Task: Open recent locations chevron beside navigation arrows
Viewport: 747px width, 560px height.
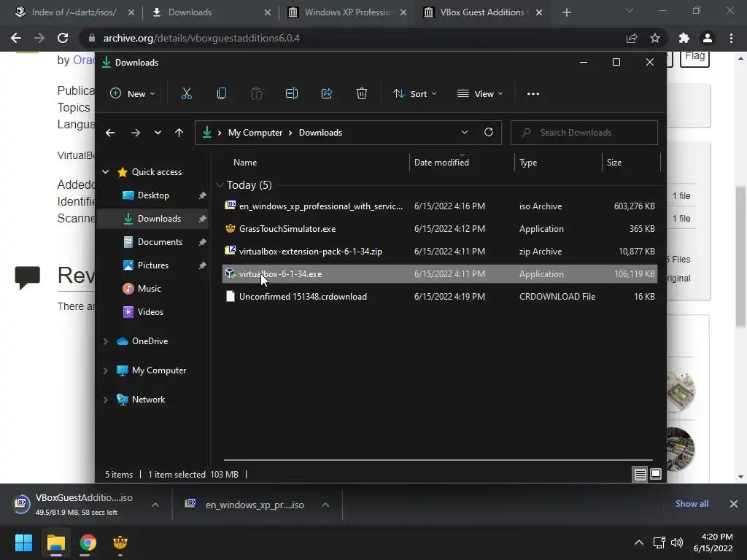Action: [158, 133]
